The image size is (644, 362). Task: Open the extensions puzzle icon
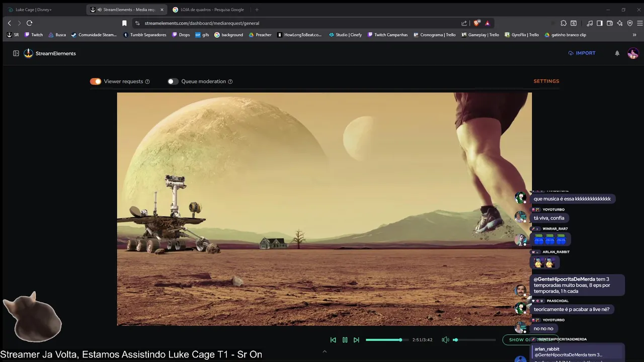click(563, 23)
